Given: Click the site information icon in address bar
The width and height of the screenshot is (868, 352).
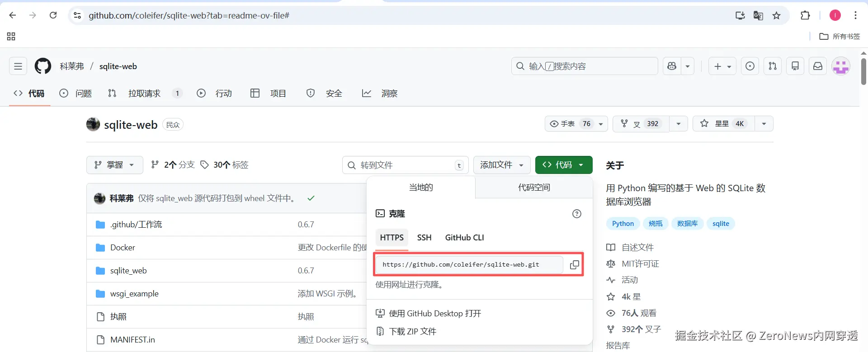Looking at the screenshot, I should click(77, 15).
